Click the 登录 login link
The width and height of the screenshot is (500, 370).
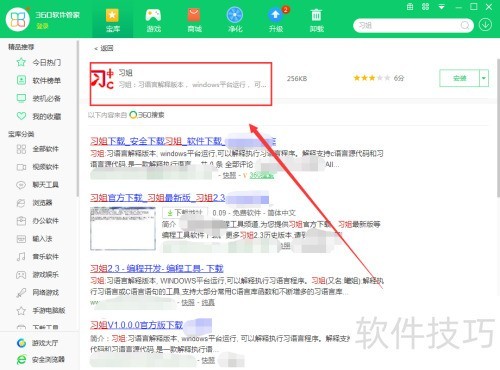(42, 26)
